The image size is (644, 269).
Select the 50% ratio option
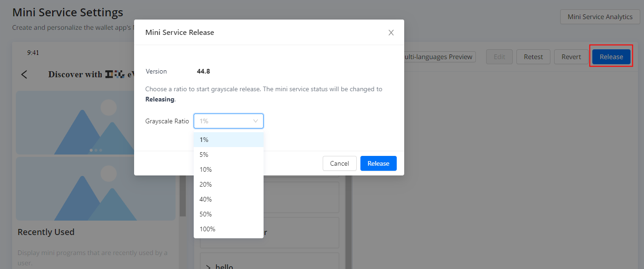(228, 214)
